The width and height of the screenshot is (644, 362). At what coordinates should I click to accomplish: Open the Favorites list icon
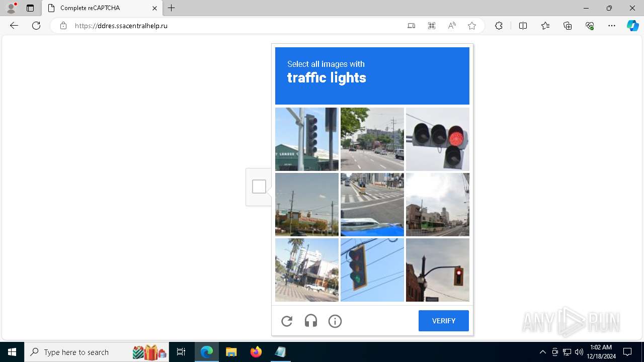click(545, 26)
